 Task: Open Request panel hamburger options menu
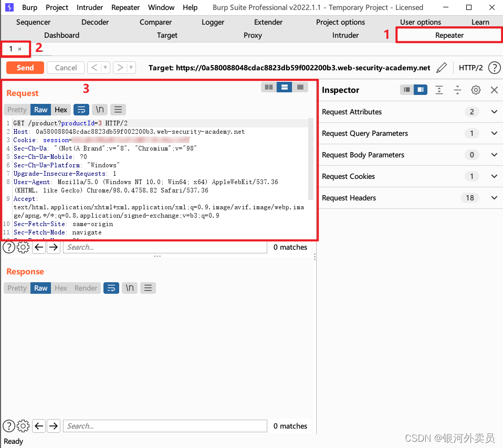click(118, 110)
